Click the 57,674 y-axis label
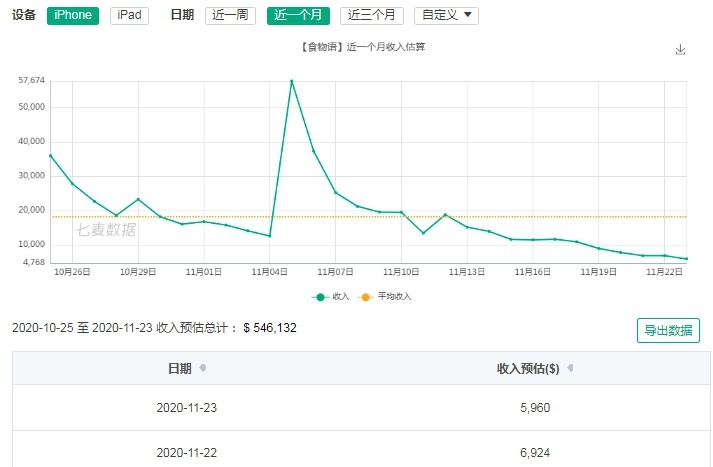 (31, 80)
